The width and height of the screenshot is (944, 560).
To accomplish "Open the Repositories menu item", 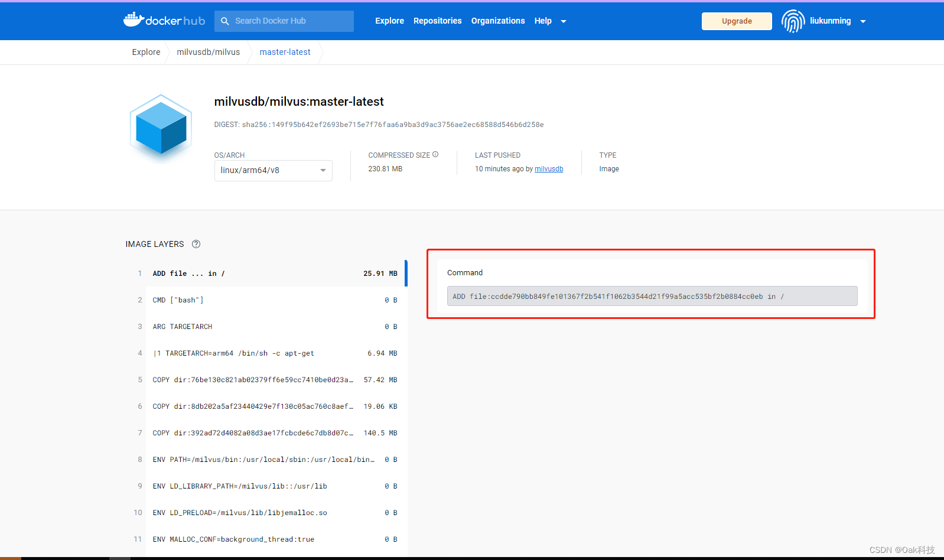I will (x=438, y=21).
